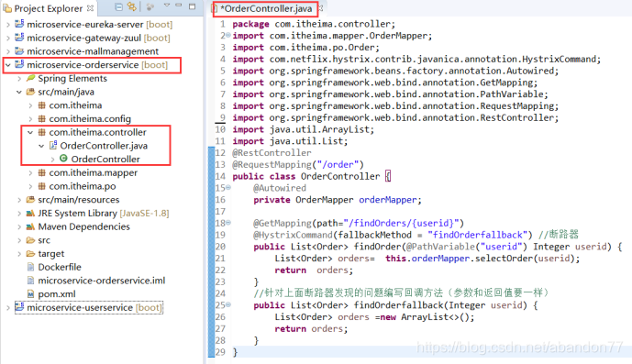This screenshot has width=632, height=364.
Task: Click the Spring Elements leaf icon
Action: tap(30, 78)
